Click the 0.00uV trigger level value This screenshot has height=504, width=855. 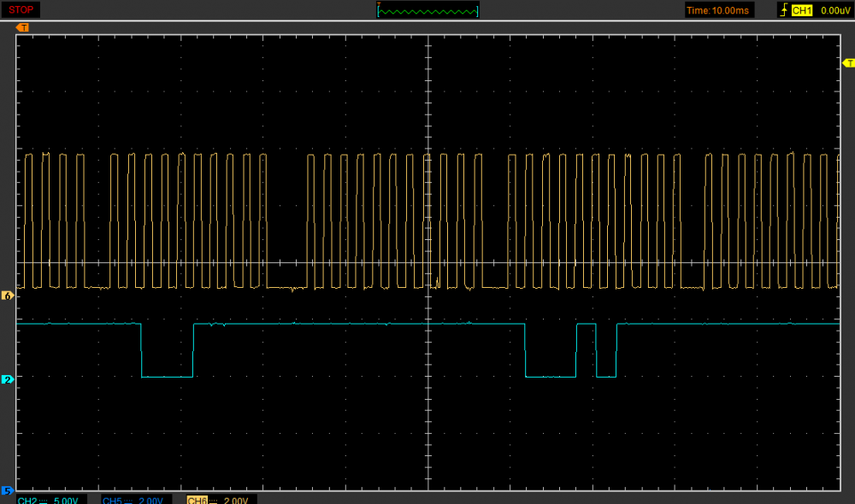[834, 10]
